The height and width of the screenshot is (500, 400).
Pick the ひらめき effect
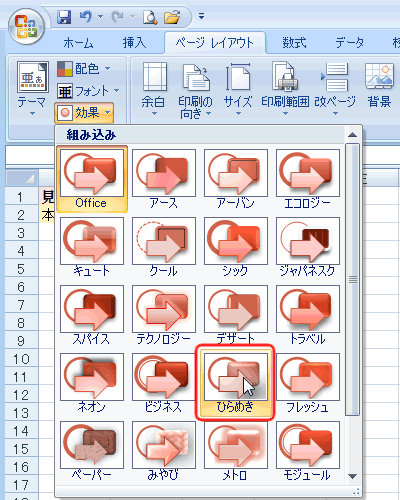[x=236, y=383]
